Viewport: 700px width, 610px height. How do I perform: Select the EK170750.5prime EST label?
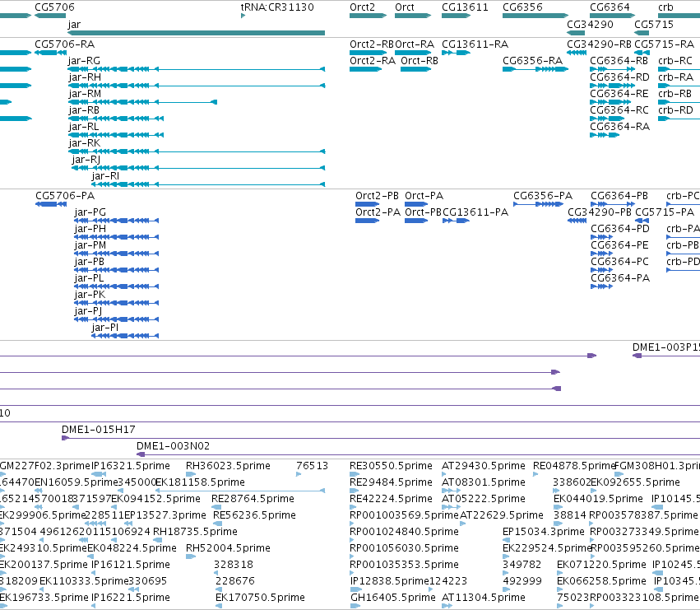pos(260,598)
